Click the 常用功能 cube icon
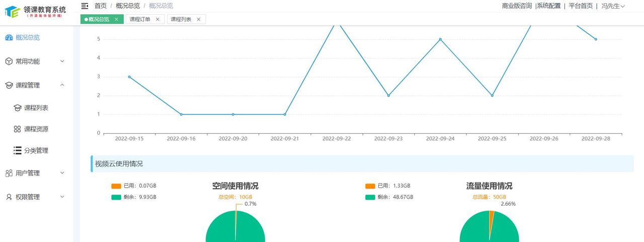This screenshot has width=644, height=242. 9,62
